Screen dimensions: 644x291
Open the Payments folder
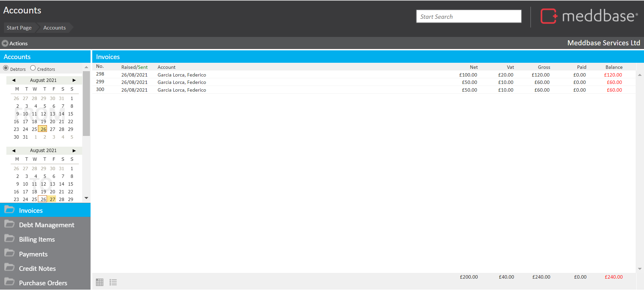pyautogui.click(x=33, y=254)
